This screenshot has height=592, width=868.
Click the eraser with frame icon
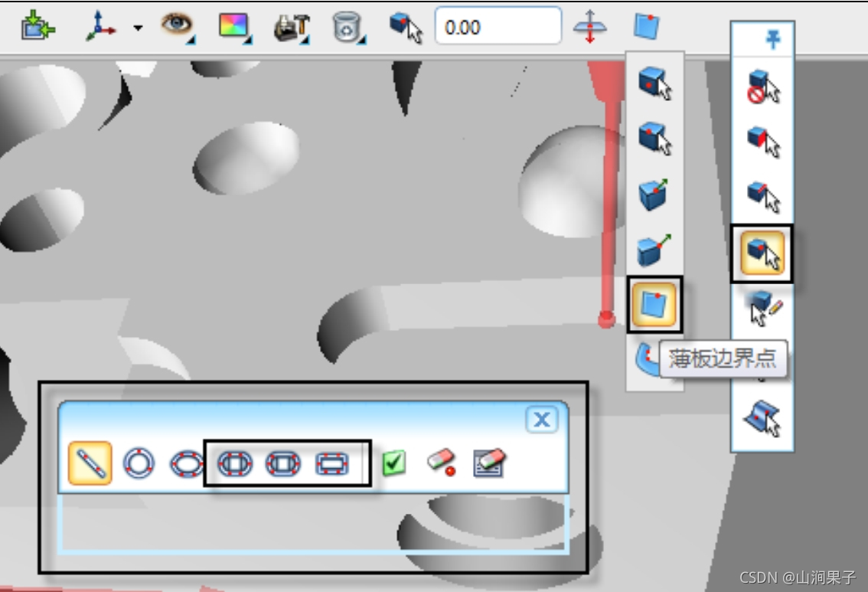click(x=489, y=463)
